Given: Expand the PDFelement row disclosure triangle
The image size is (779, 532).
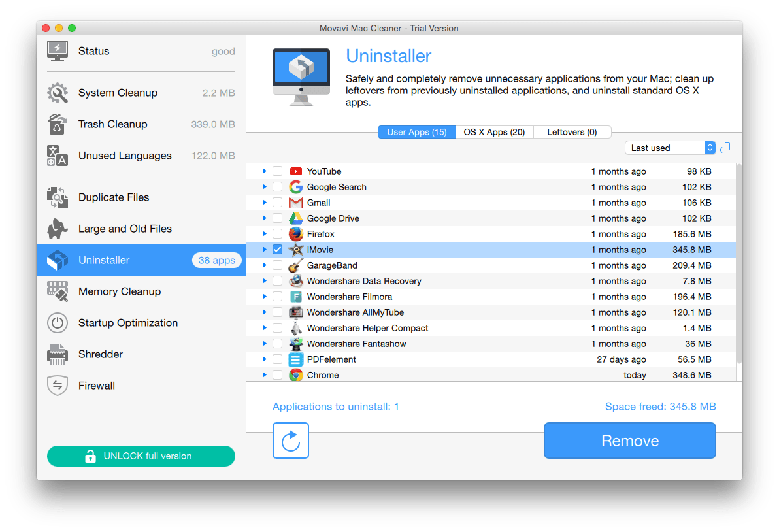Looking at the screenshot, I should [x=264, y=359].
